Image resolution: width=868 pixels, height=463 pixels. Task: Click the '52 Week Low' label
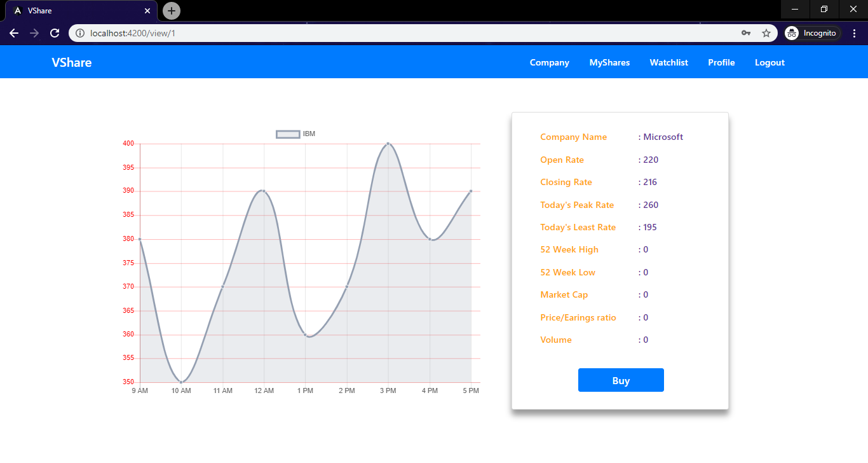(x=568, y=272)
